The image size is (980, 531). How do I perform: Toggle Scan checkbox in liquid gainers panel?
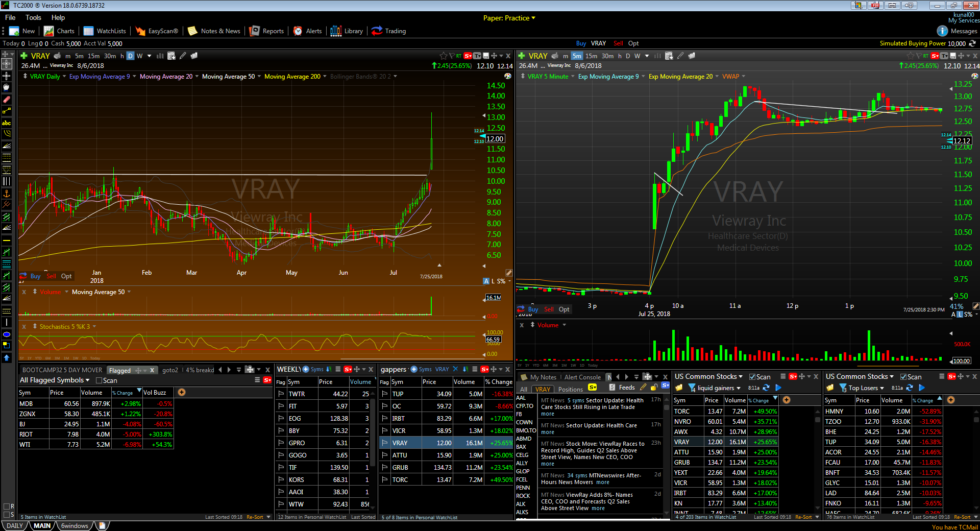pos(752,377)
